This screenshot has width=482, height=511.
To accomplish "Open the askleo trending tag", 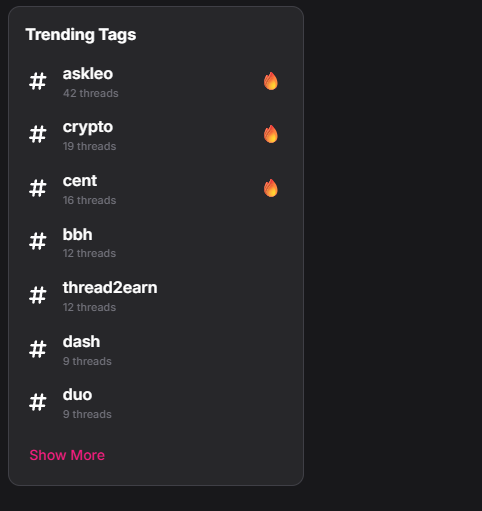I will (x=88, y=74).
